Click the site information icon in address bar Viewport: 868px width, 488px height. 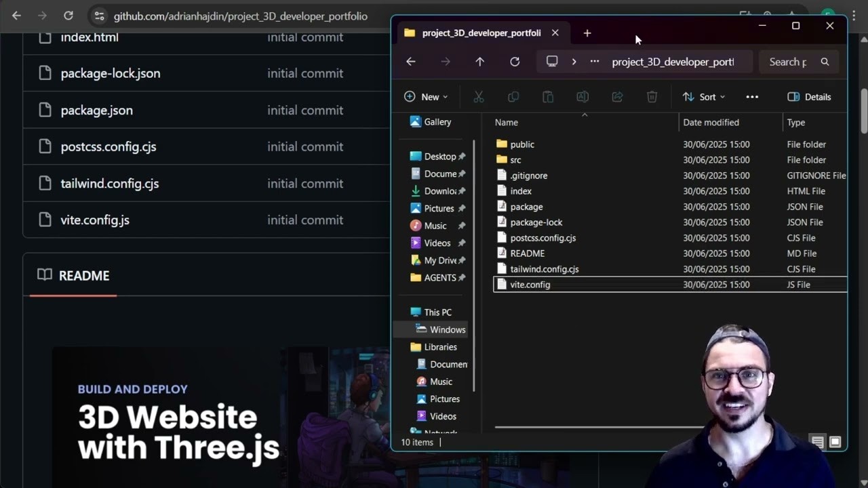tap(99, 16)
